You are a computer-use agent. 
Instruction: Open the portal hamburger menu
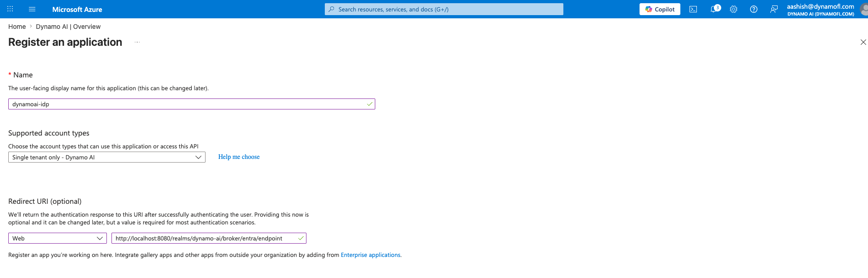click(32, 9)
